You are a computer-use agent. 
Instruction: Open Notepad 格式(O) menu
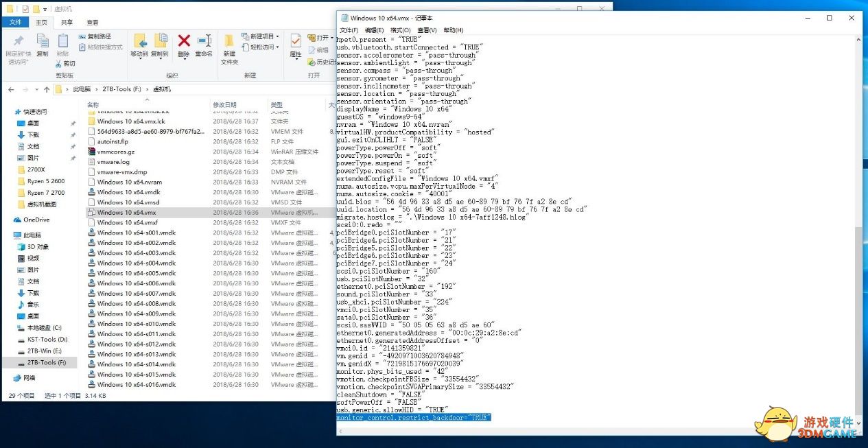[x=401, y=30]
